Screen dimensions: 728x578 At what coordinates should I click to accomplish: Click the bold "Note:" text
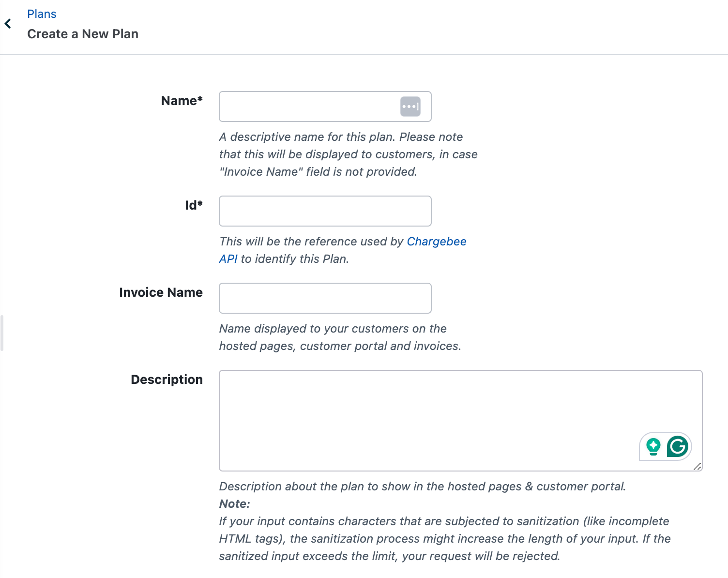[235, 504]
